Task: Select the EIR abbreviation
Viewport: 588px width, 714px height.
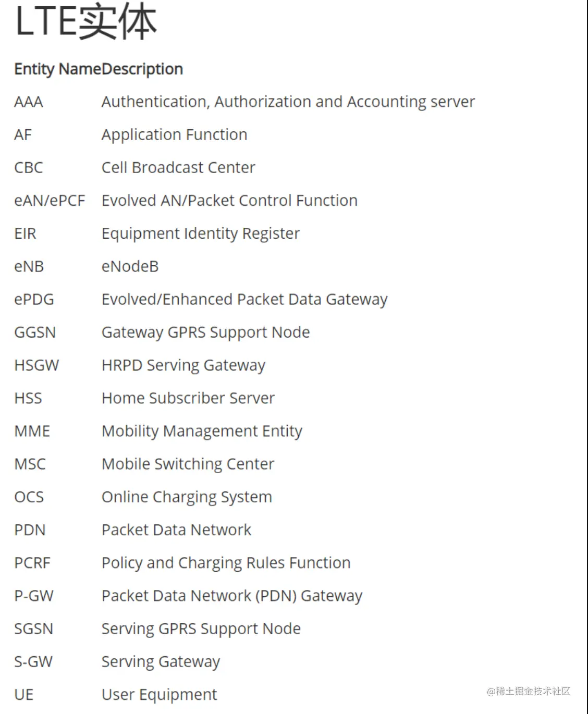Action: pyautogui.click(x=25, y=233)
